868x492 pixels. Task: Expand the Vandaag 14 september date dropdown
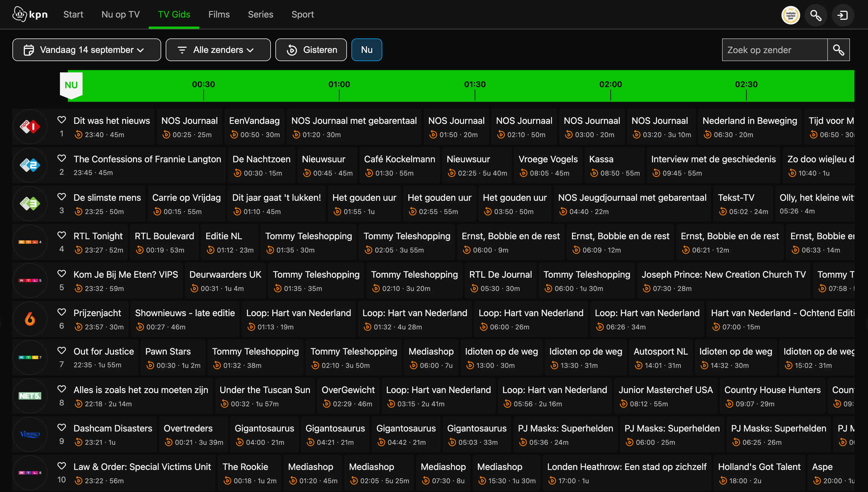(x=87, y=50)
